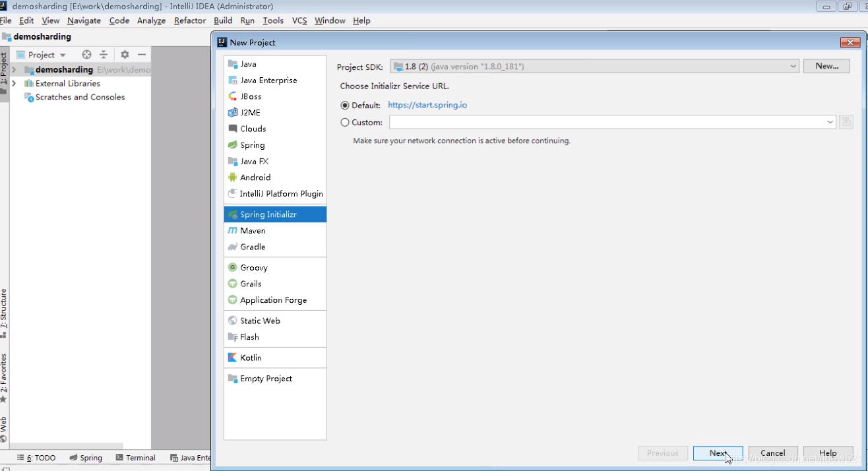The width and height of the screenshot is (868, 471).
Task: Open the start.spring.io link
Action: coord(427,105)
